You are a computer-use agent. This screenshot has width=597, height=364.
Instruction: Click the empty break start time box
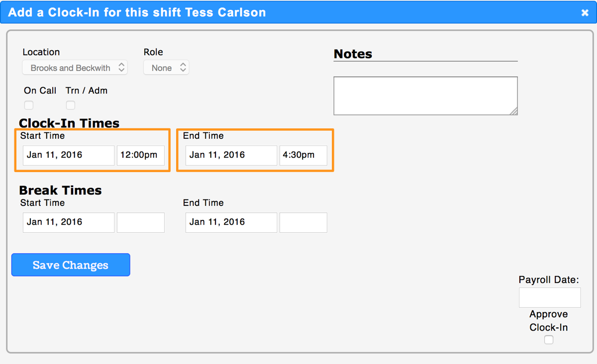[140, 222]
